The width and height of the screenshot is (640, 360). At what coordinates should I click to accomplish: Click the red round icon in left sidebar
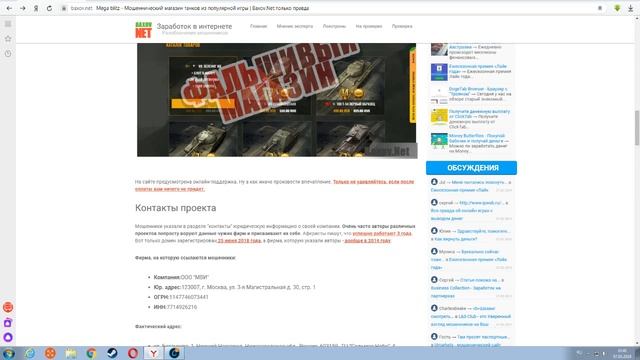point(8,307)
